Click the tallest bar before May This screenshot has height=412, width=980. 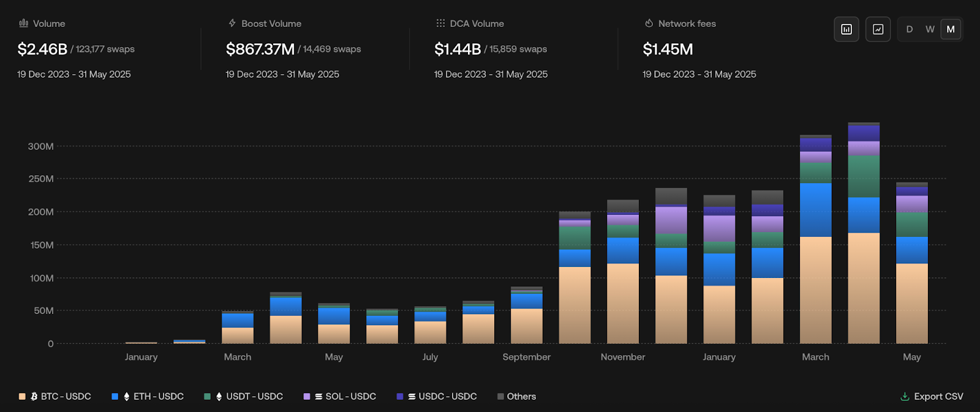864,233
